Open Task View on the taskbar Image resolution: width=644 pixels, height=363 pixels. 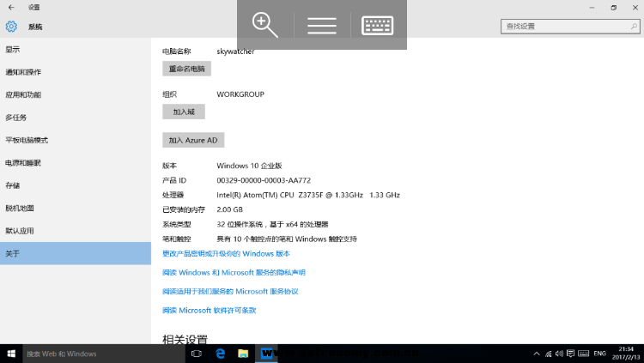tap(197, 354)
